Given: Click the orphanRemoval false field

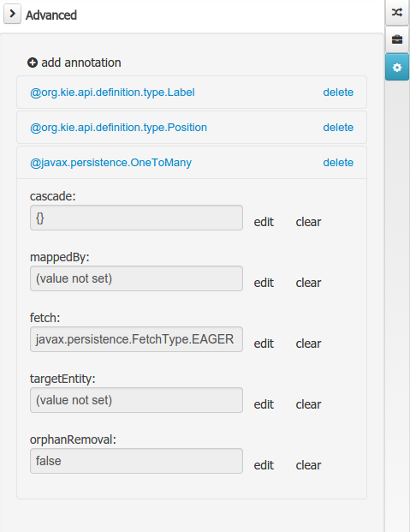Looking at the screenshot, I should 136,461.
